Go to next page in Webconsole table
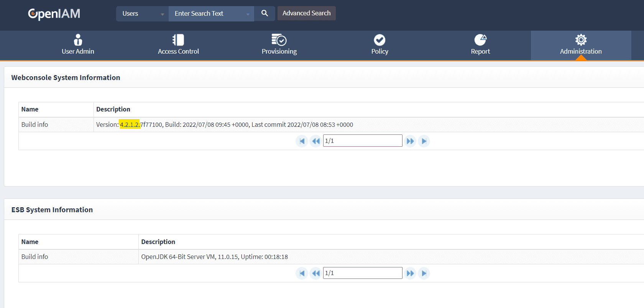Image resolution: width=644 pixels, height=308 pixels. click(x=410, y=141)
